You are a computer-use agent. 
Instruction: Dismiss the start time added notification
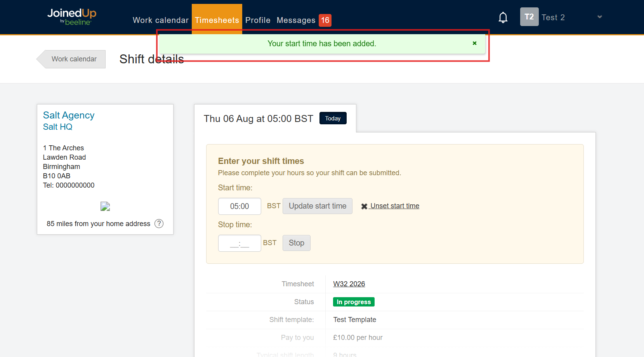[474, 43]
